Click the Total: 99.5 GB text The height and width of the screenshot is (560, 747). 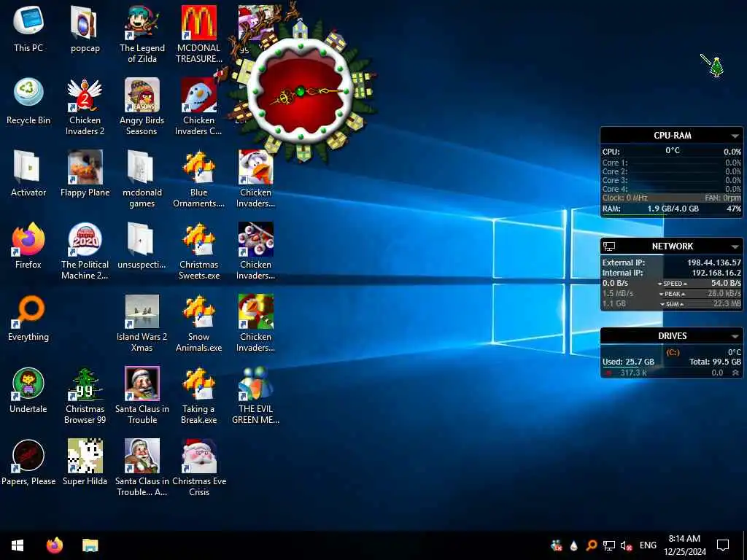(x=715, y=362)
